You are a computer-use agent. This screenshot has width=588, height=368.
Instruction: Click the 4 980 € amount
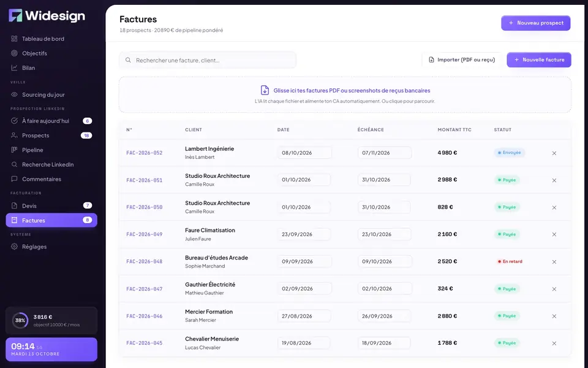click(447, 153)
